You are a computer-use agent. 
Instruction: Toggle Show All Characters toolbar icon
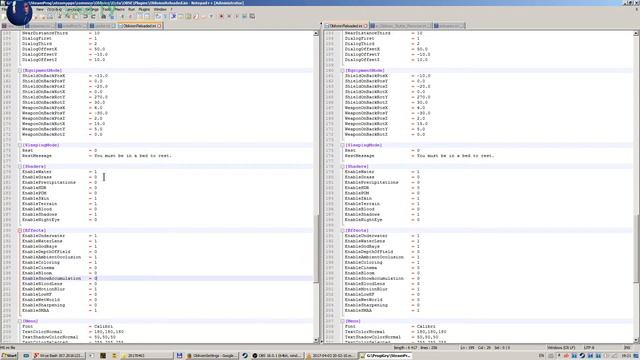click(x=165, y=16)
